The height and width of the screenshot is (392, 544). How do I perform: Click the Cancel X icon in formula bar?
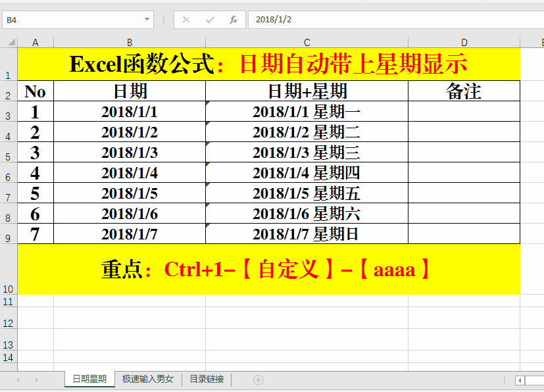click(x=186, y=20)
